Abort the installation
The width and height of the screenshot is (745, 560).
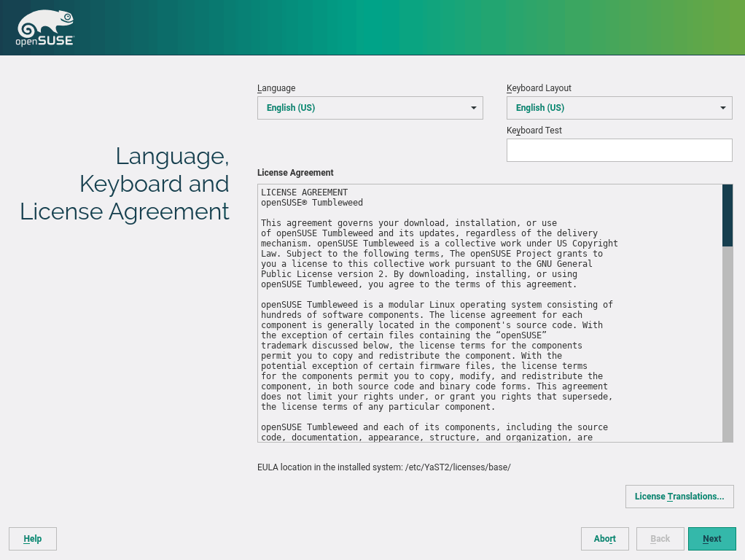click(604, 539)
